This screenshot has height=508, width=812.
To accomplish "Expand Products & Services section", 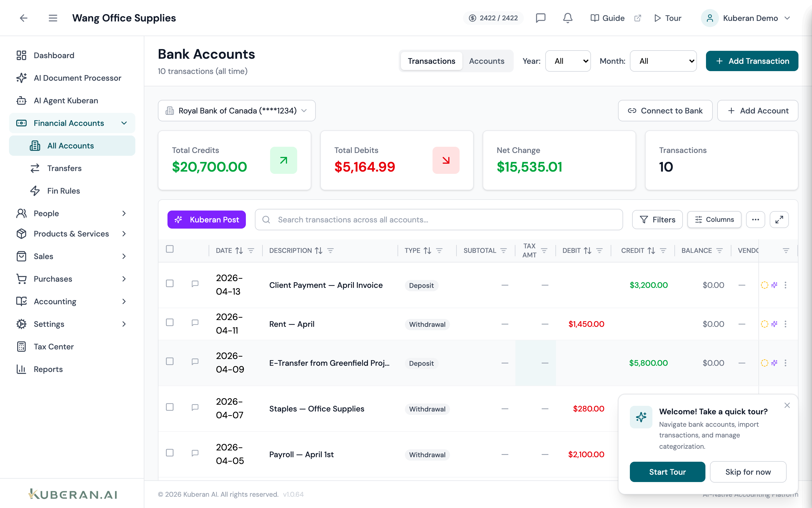I will pyautogui.click(x=72, y=233).
